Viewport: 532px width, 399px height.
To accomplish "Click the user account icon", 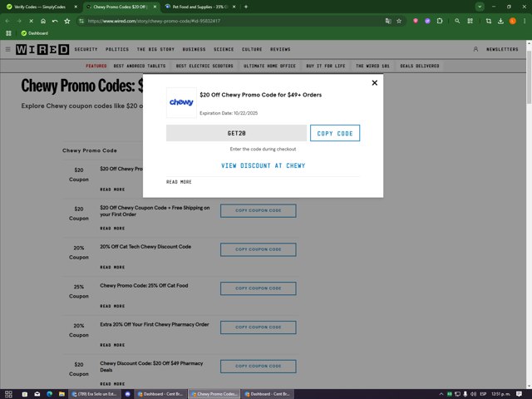I will coord(475,49).
